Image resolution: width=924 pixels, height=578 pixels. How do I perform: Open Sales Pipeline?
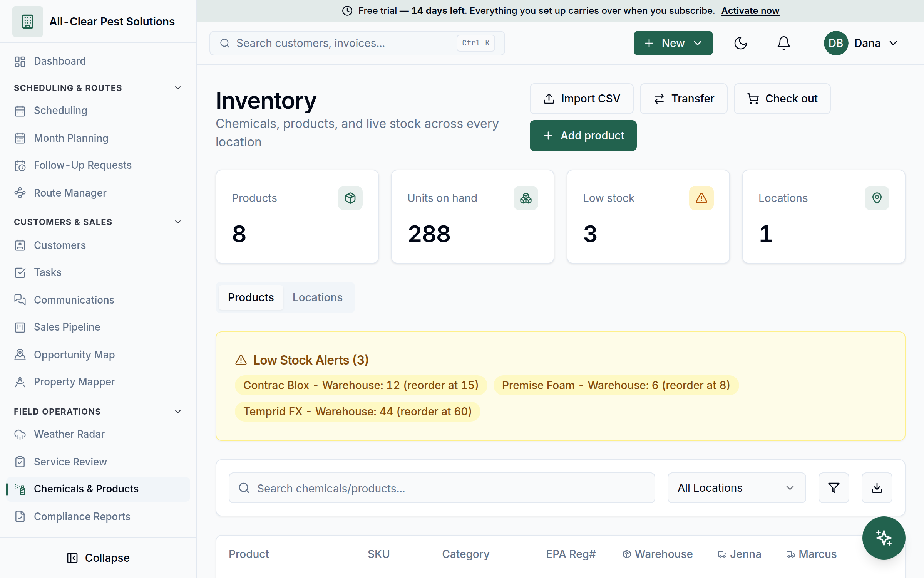(98, 327)
